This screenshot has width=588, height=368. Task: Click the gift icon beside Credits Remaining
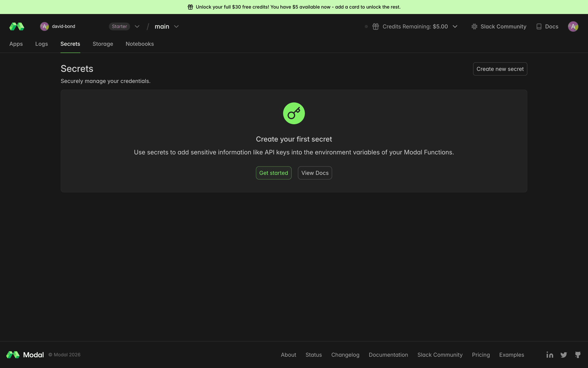coord(375,26)
